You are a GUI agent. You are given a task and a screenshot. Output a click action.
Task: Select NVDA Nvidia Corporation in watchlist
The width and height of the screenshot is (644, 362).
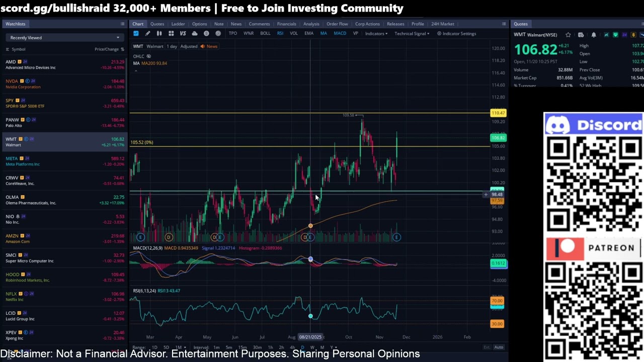[x=64, y=84]
